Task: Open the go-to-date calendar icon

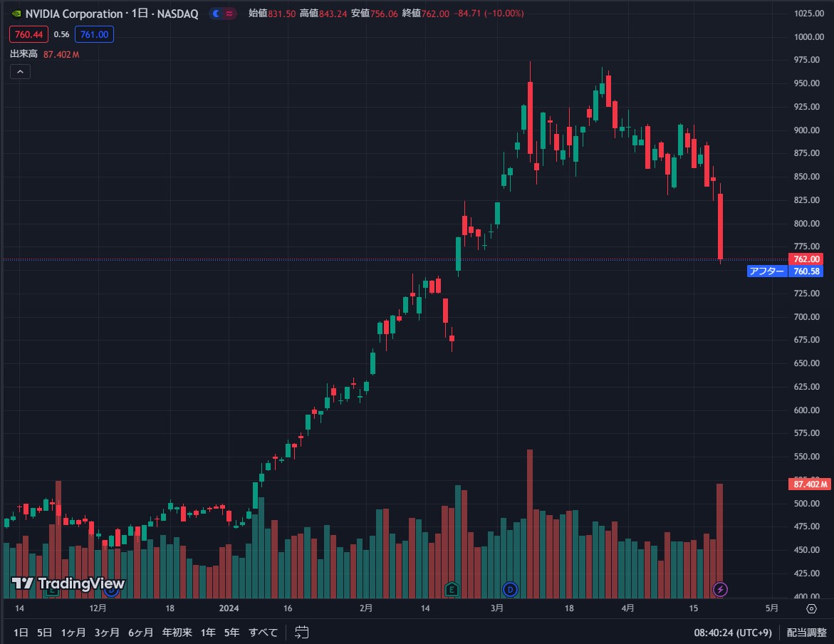Action: [x=301, y=633]
